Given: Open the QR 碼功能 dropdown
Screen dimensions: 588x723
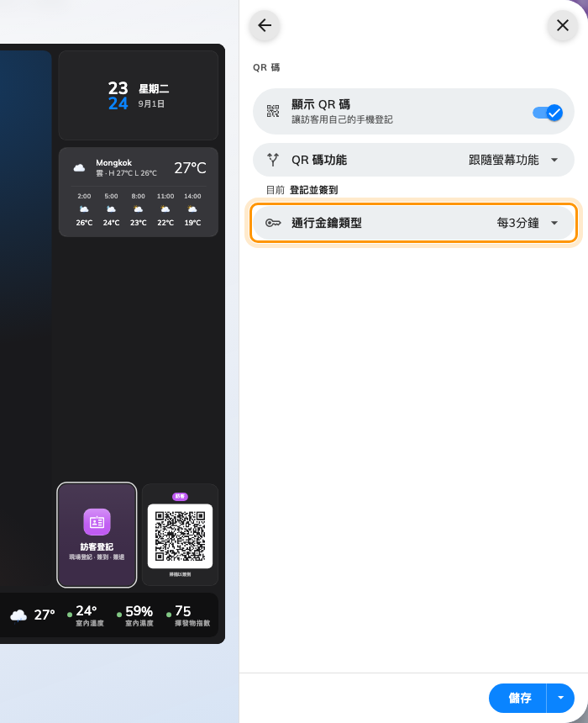Looking at the screenshot, I should point(413,160).
